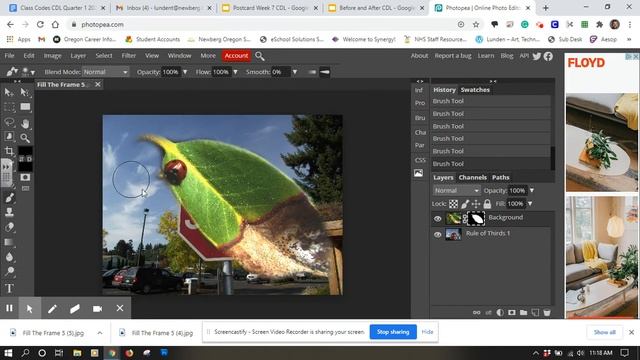Toggle Quick Mask mode in the toolbox
The height and width of the screenshot is (360, 640).
(x=25, y=177)
